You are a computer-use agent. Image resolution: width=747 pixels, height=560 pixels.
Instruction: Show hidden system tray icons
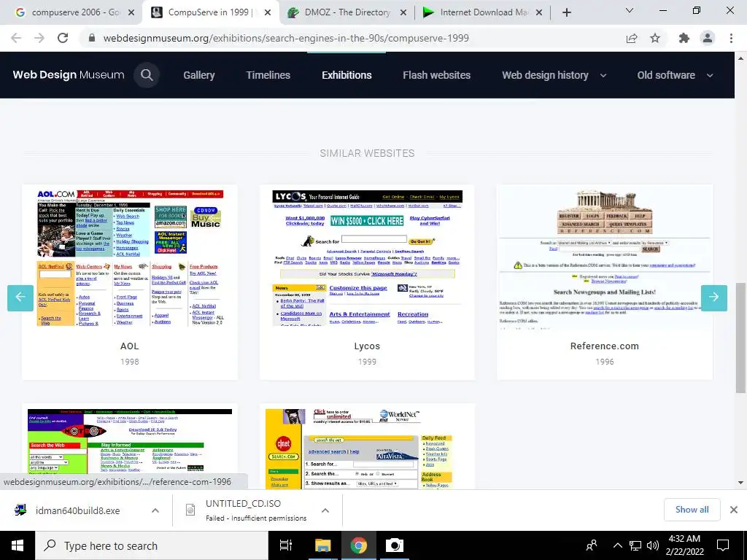(617, 545)
